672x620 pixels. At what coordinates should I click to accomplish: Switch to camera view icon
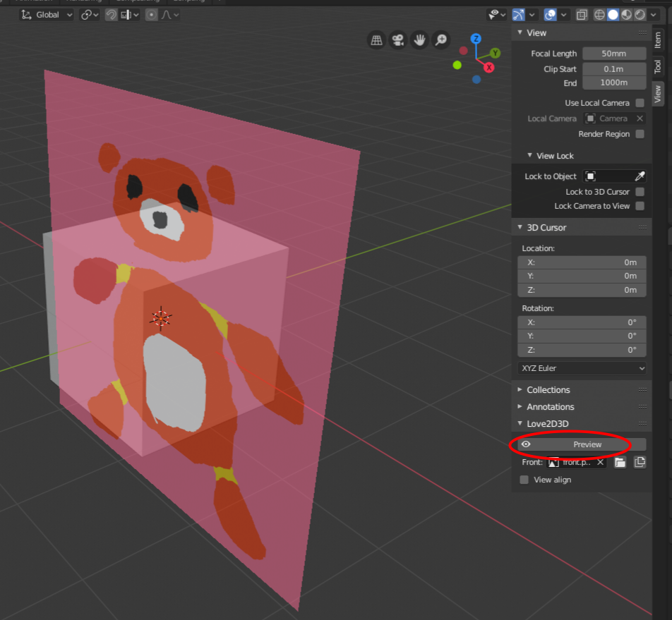click(x=397, y=40)
